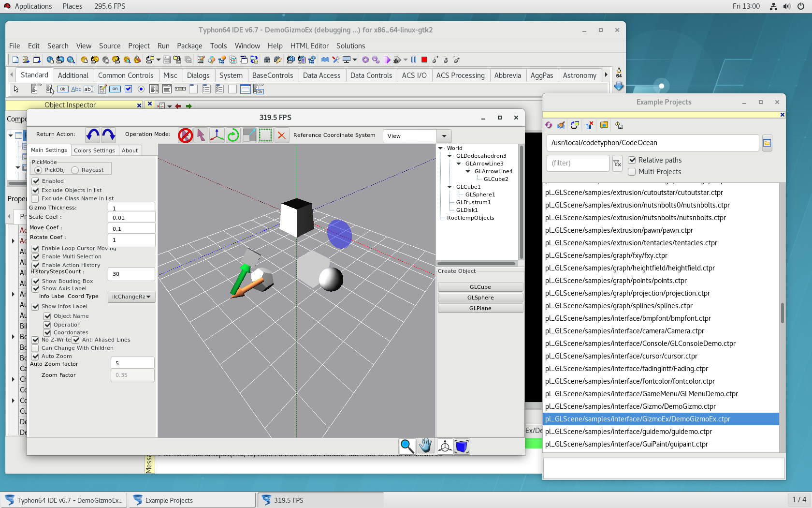
Task: Click the Undo return action arrow
Action: pos(93,135)
